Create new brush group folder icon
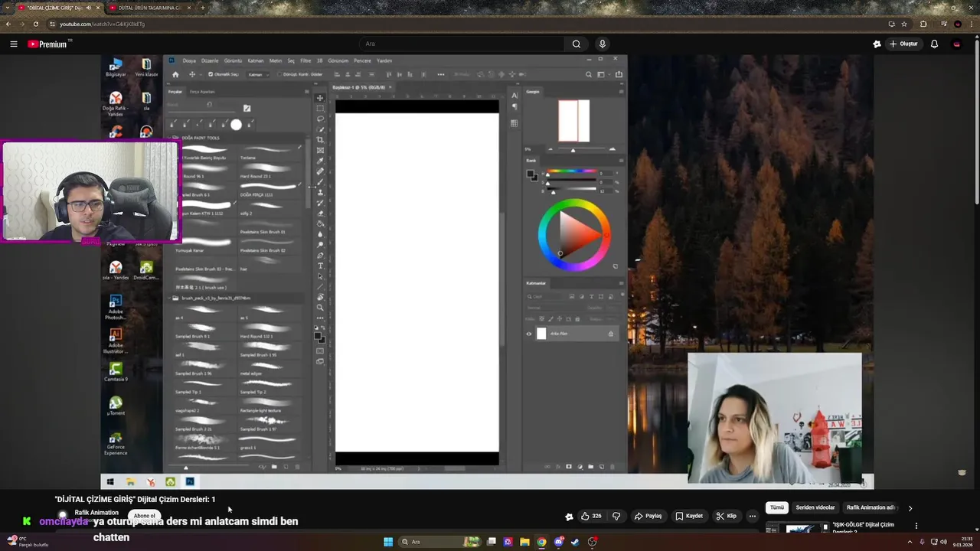The image size is (980, 551). [274, 467]
